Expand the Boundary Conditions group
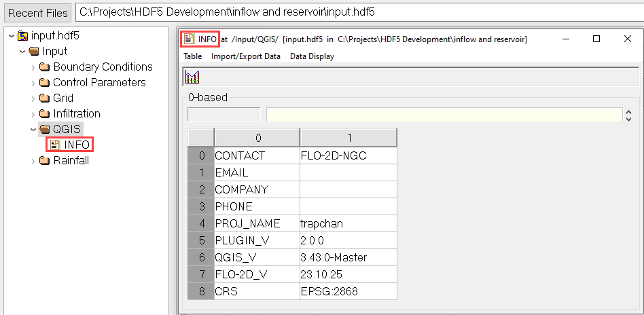Screen dimensions: 644x315 (x=33, y=67)
